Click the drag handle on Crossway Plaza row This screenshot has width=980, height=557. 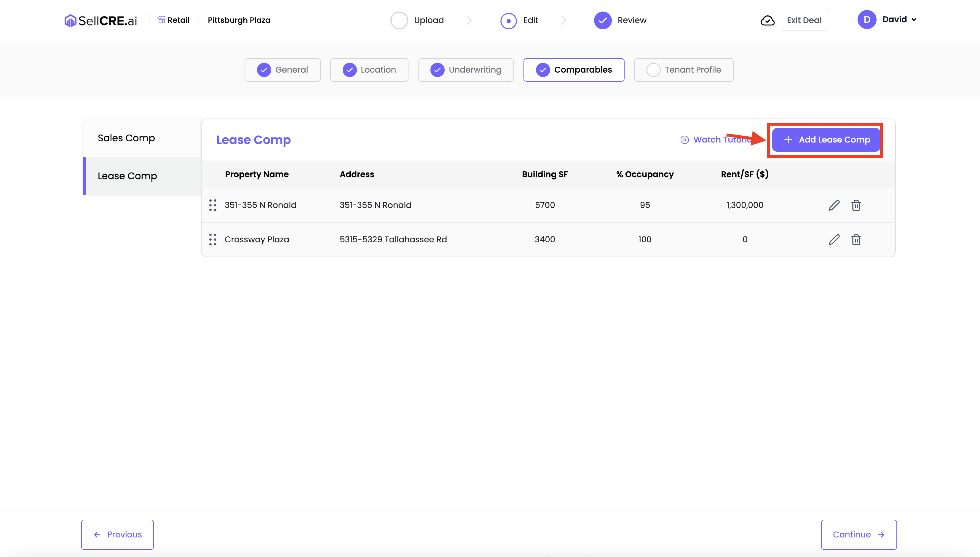tap(213, 240)
